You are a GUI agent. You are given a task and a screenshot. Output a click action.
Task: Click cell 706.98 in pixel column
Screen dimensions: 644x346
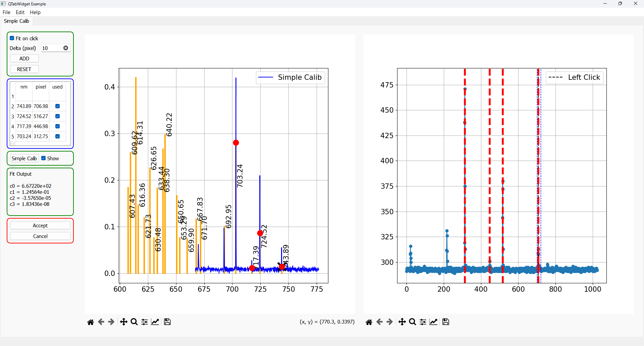41,106
